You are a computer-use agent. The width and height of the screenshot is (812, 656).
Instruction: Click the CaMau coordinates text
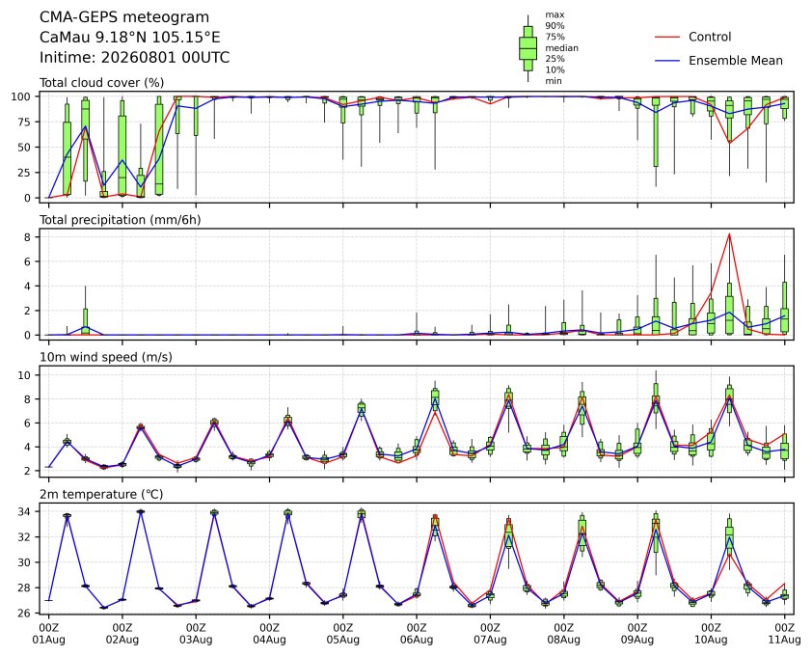pyautogui.click(x=130, y=38)
